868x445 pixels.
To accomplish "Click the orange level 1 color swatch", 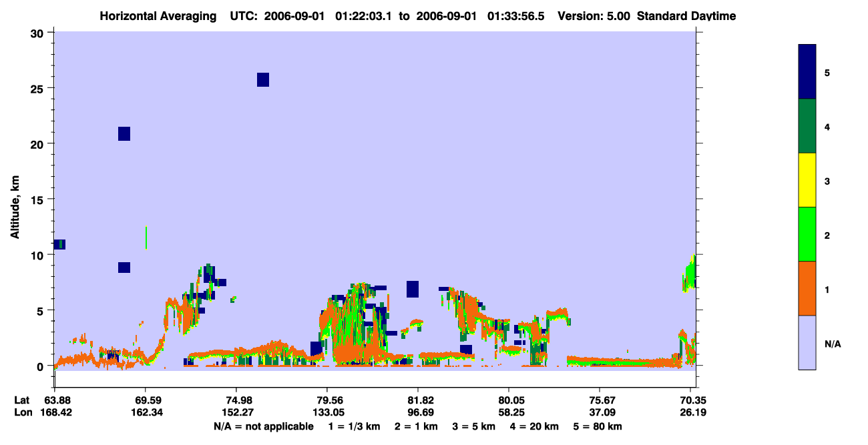I will [807, 288].
